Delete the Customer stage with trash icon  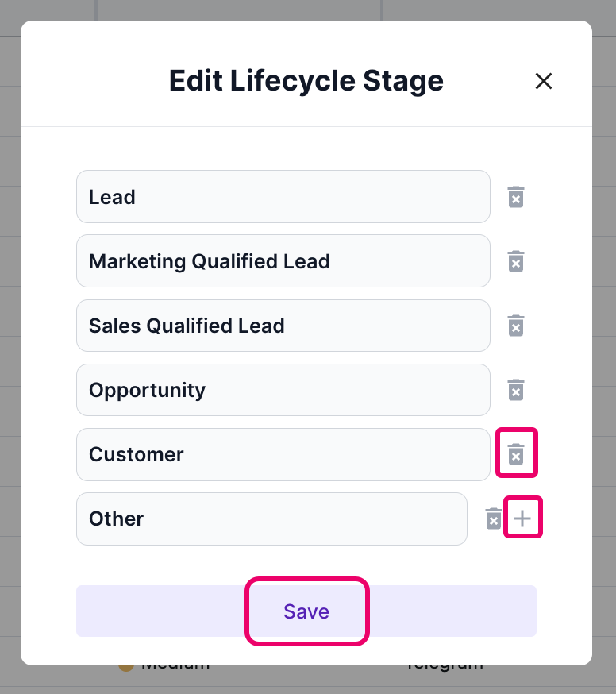point(515,454)
